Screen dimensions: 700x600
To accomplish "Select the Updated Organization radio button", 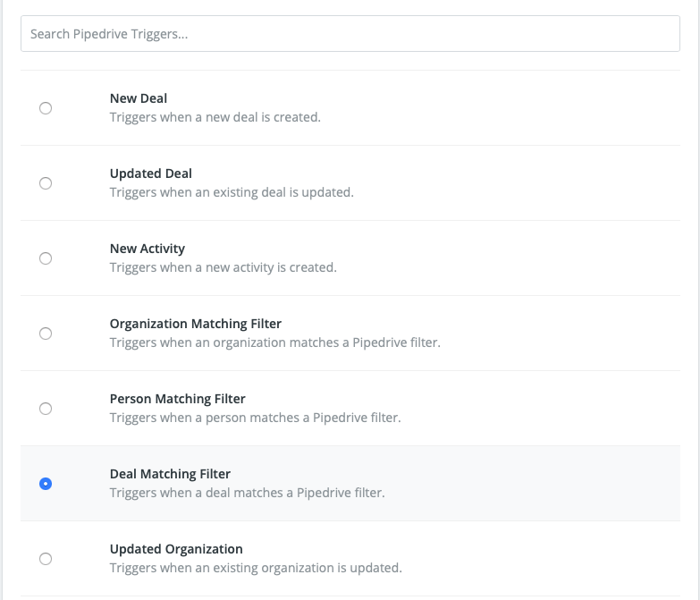I will tap(46, 559).
